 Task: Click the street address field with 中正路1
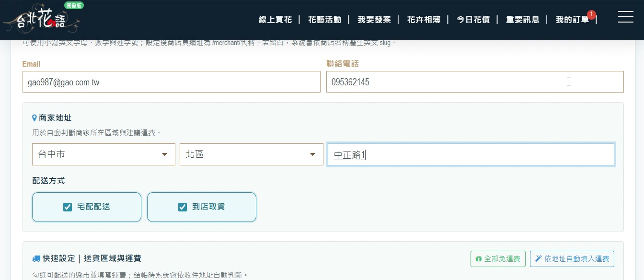pos(471,154)
